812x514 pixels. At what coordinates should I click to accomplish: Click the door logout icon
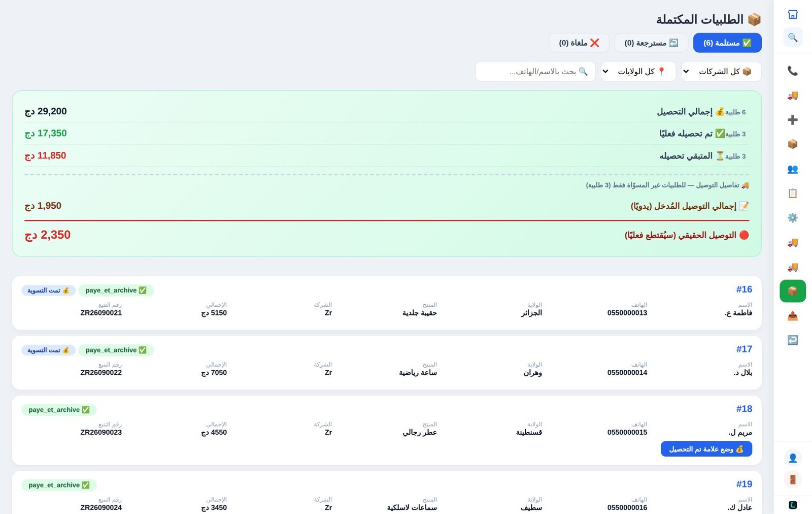[x=793, y=479]
